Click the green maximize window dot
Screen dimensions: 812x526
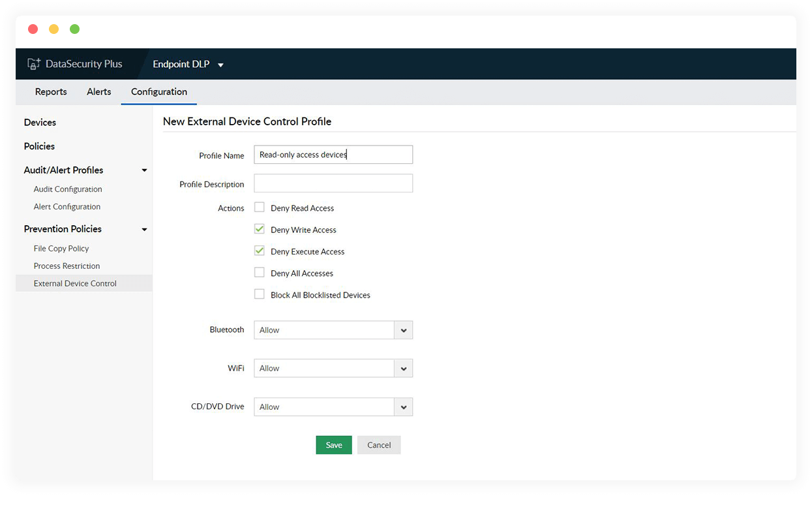74,29
